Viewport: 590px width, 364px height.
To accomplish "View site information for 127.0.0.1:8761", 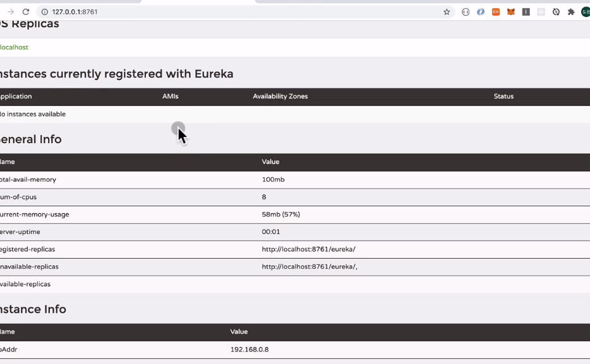I will (x=44, y=12).
